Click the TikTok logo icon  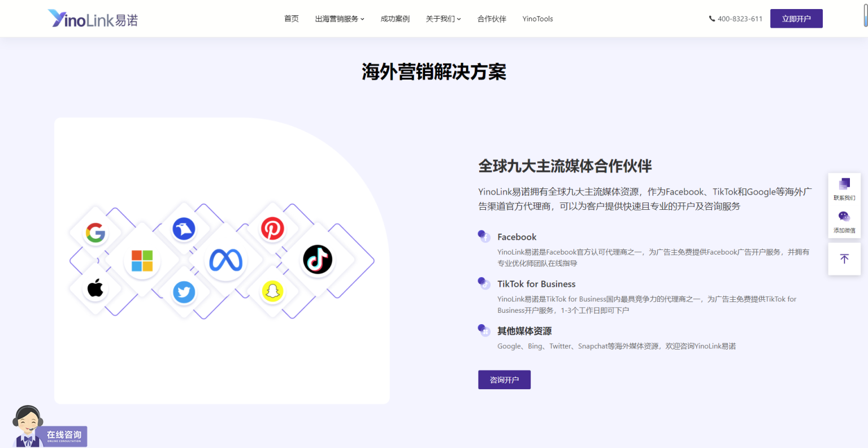point(318,260)
